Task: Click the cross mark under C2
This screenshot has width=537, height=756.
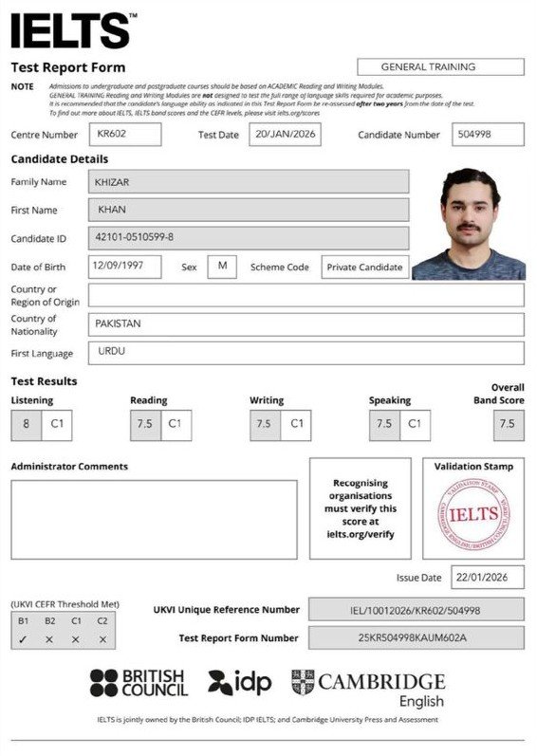Action: [102, 640]
